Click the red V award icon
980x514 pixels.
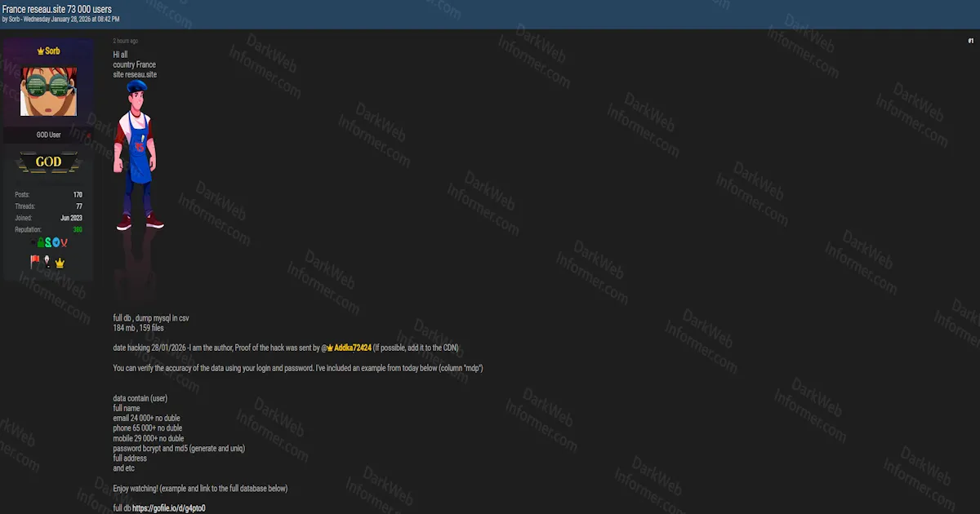[x=64, y=242]
